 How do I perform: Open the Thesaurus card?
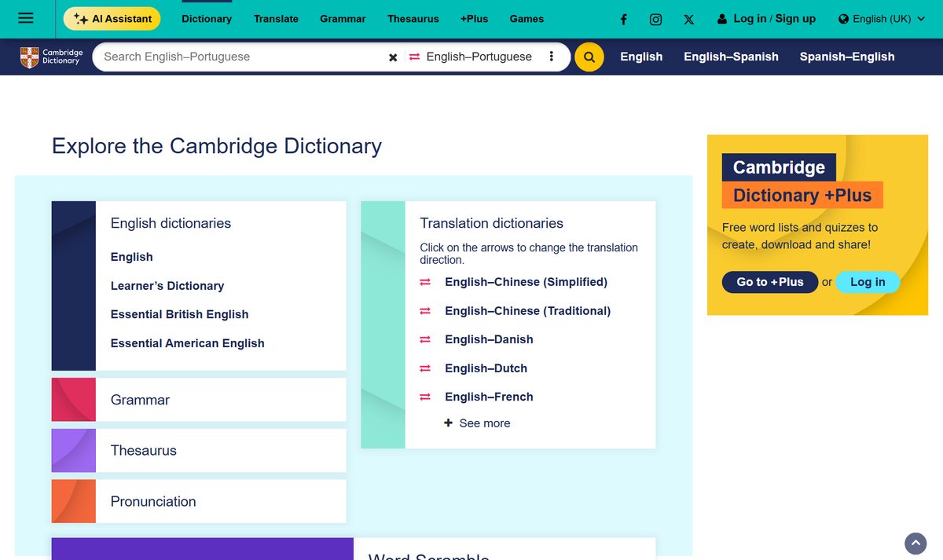199,451
